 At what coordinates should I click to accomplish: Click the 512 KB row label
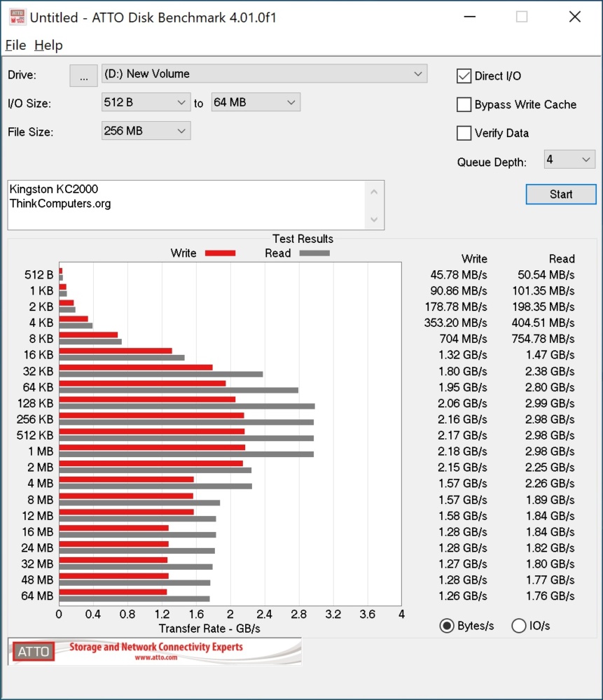point(35,435)
